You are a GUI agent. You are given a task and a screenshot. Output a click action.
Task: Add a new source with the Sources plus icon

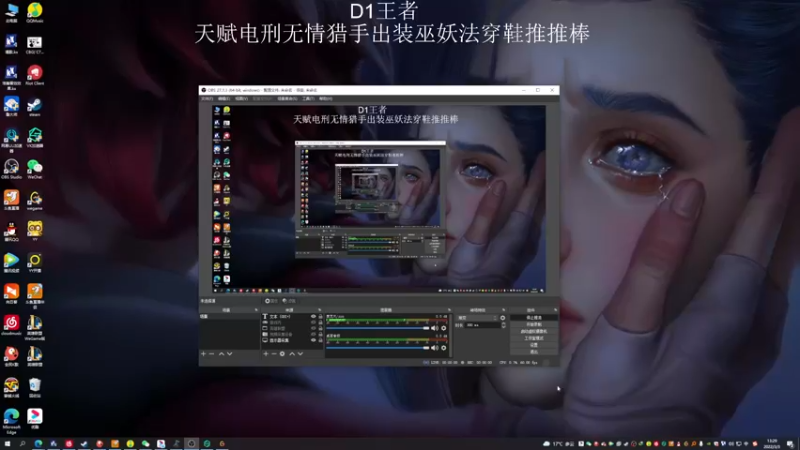tap(266, 354)
